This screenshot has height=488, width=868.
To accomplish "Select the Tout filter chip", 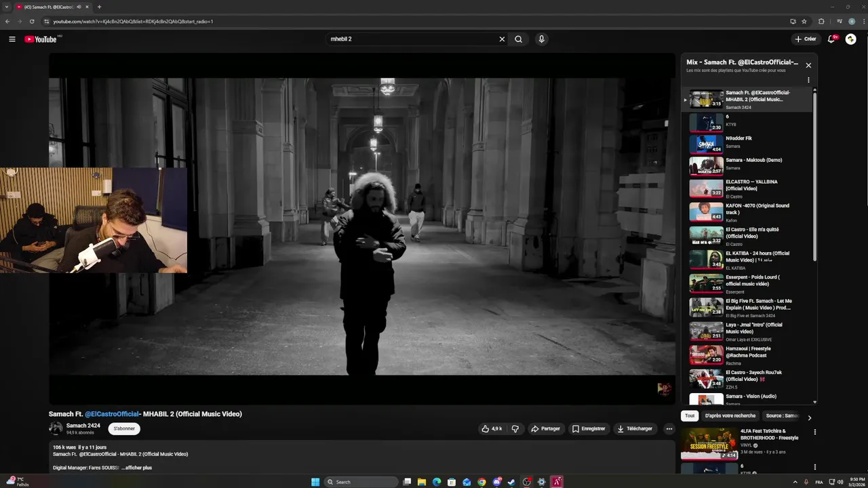I will (690, 415).
